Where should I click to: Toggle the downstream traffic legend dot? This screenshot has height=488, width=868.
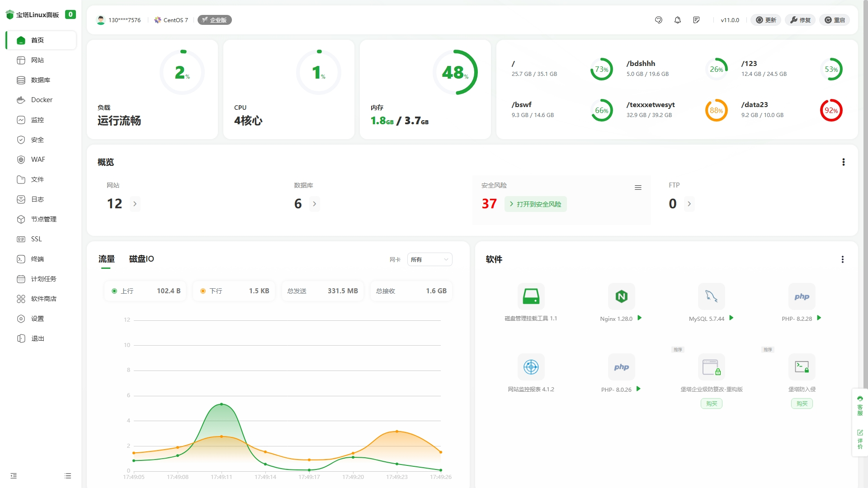point(203,291)
